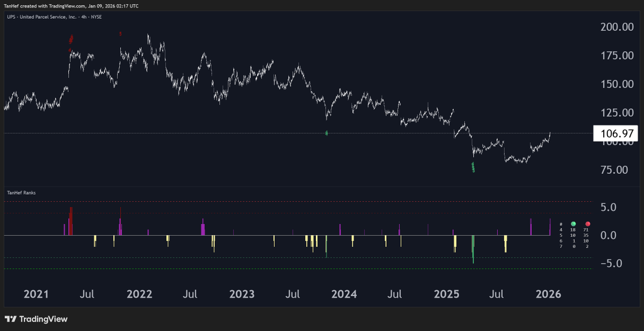
Task: Click the 2021 time axis label
Action: point(36,294)
